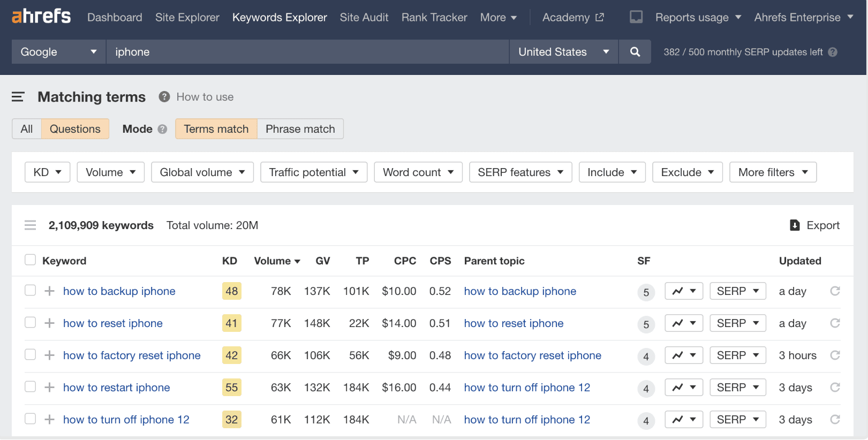This screenshot has width=868, height=440.
Task: Expand the More menu in the navigation
Action: tap(499, 17)
